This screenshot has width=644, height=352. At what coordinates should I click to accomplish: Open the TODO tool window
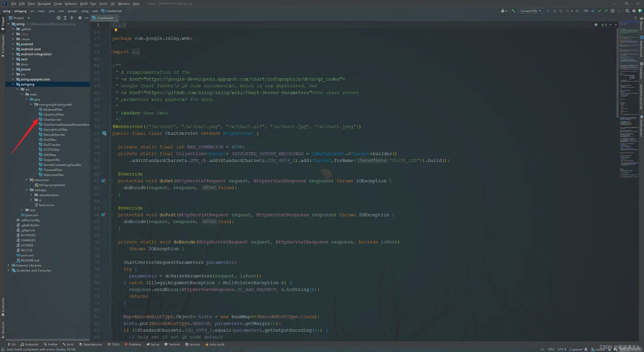114,344
